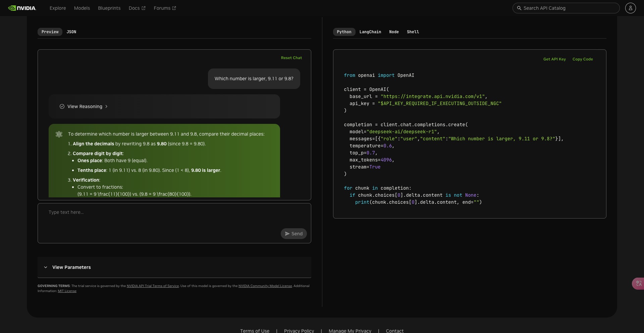644x333 pixels.
Task: Click Copy Code
Action: 583,59
